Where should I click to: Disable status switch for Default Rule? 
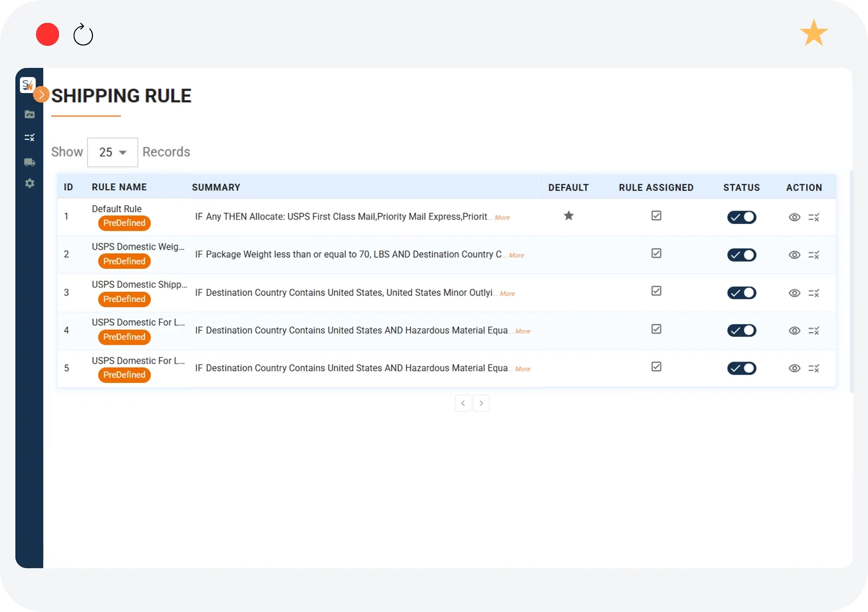point(742,217)
